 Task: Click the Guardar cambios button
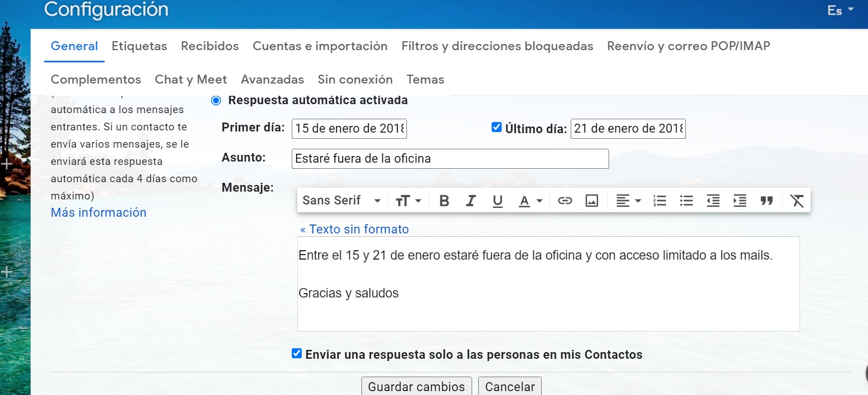(416, 387)
